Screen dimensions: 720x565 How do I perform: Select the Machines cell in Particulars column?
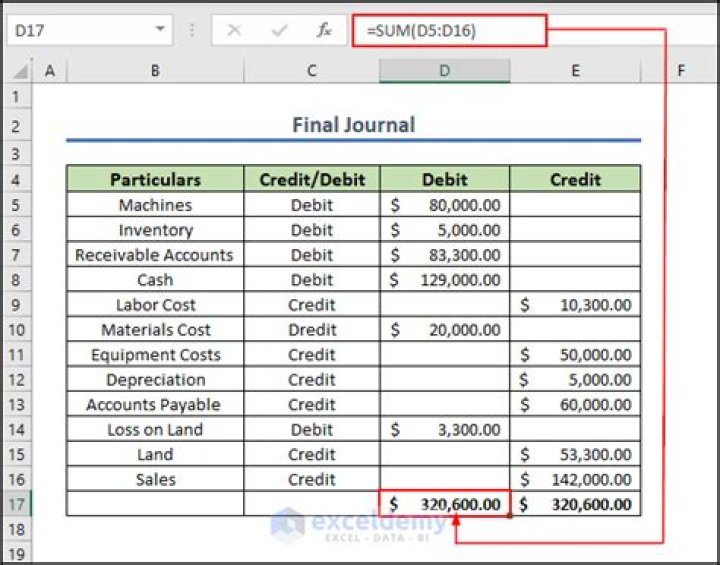155,205
